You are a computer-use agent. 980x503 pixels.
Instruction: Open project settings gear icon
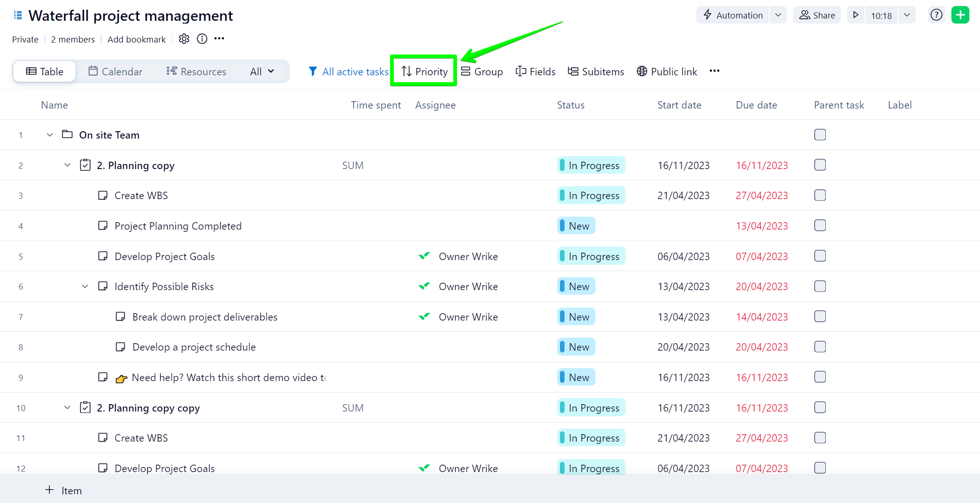[184, 39]
